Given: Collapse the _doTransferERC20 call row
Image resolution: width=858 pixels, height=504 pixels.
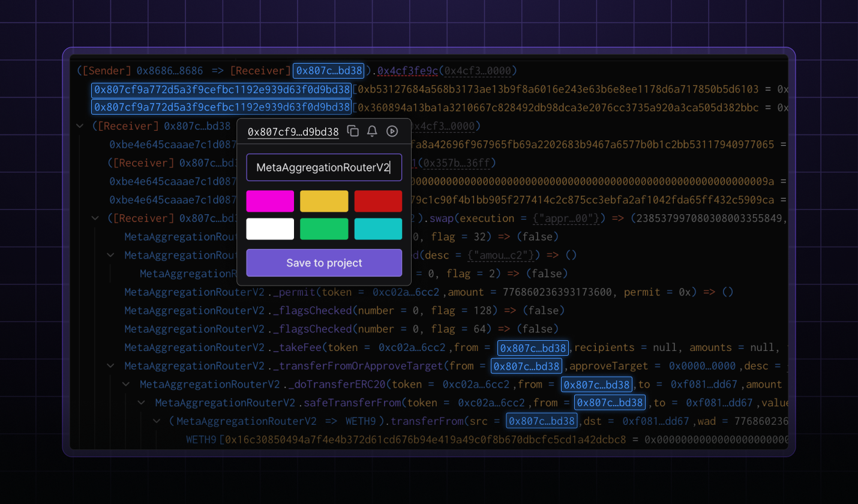Looking at the screenshot, I should click(126, 385).
